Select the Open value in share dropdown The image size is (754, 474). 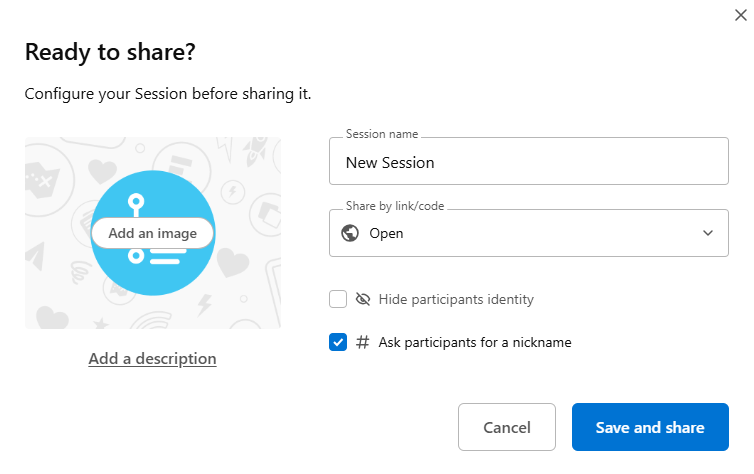pos(387,233)
